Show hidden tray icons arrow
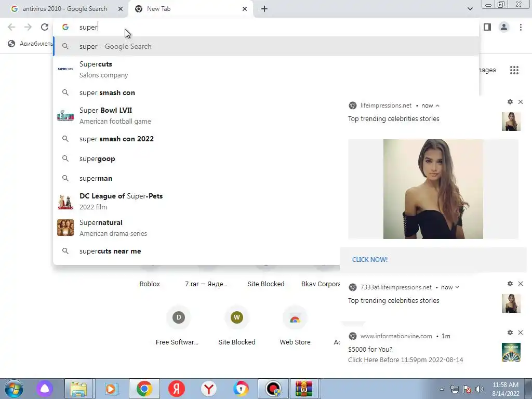Viewport: 532px width, 399px height. tap(442, 389)
